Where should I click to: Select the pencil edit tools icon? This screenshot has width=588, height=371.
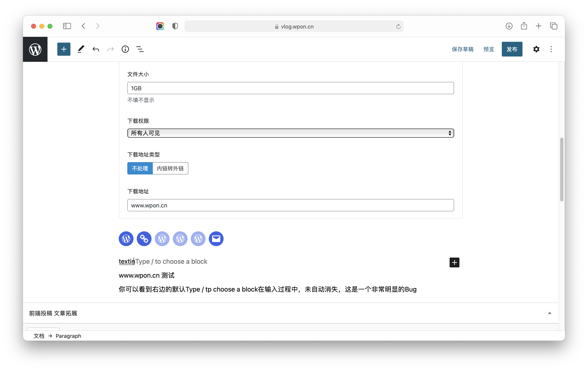pyautogui.click(x=81, y=49)
